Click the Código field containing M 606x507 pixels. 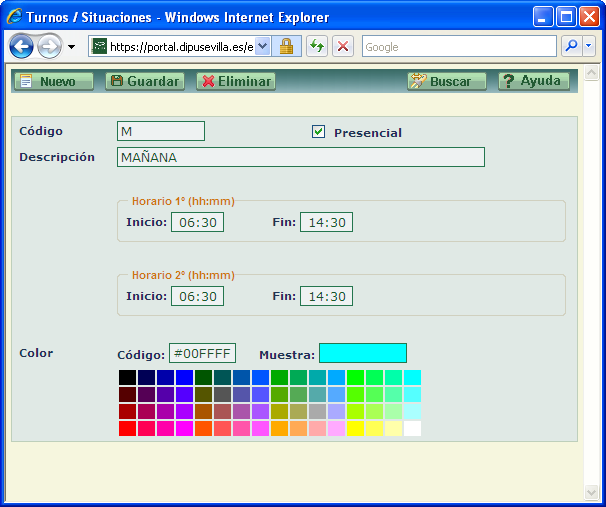(x=161, y=131)
